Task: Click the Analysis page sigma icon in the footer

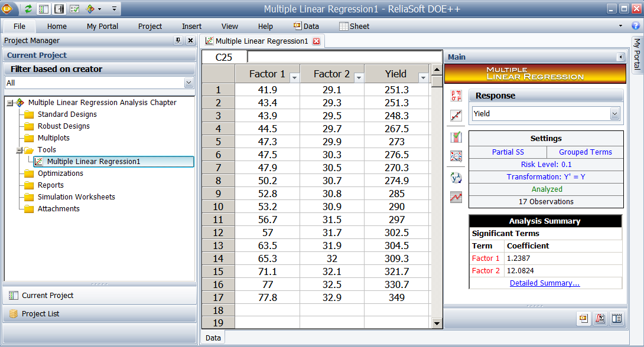Action: pos(600,318)
